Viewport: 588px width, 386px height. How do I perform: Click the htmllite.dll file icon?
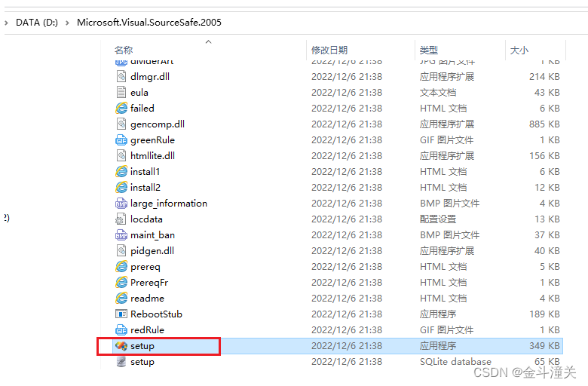121,155
